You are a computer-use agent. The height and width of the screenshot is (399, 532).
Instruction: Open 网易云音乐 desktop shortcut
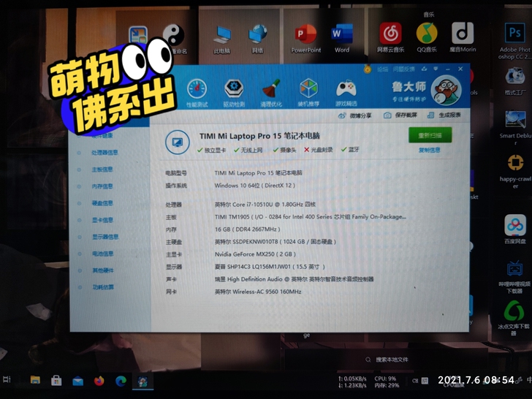390,37
